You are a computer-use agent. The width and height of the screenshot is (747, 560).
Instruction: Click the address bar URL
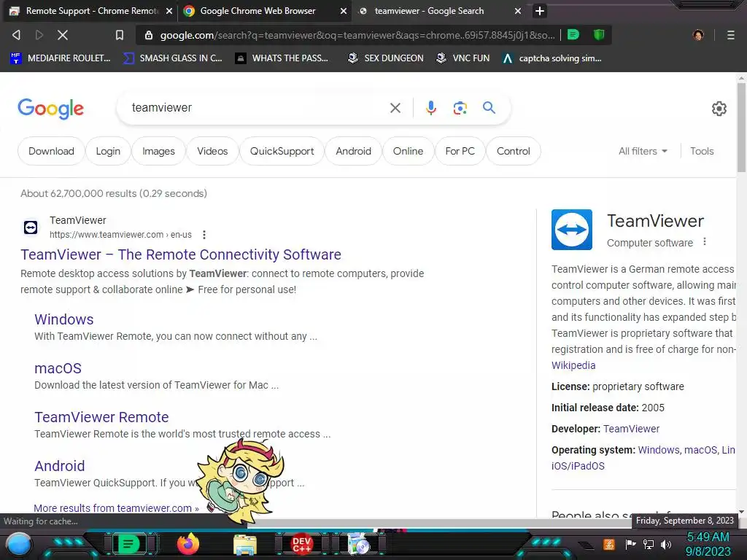tap(357, 35)
